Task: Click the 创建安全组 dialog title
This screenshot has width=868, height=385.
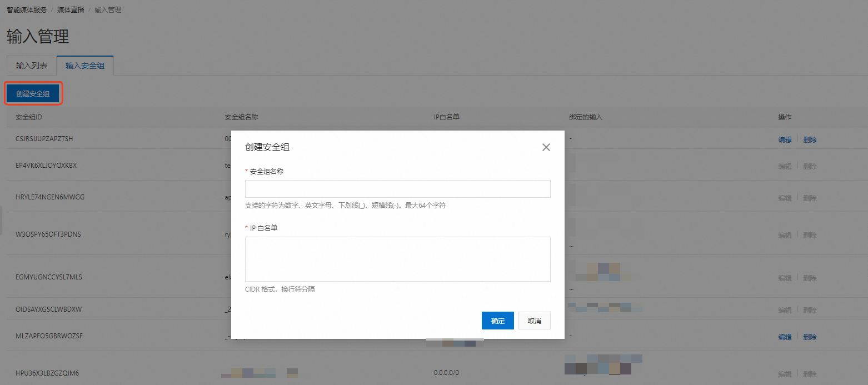Action: (x=267, y=147)
